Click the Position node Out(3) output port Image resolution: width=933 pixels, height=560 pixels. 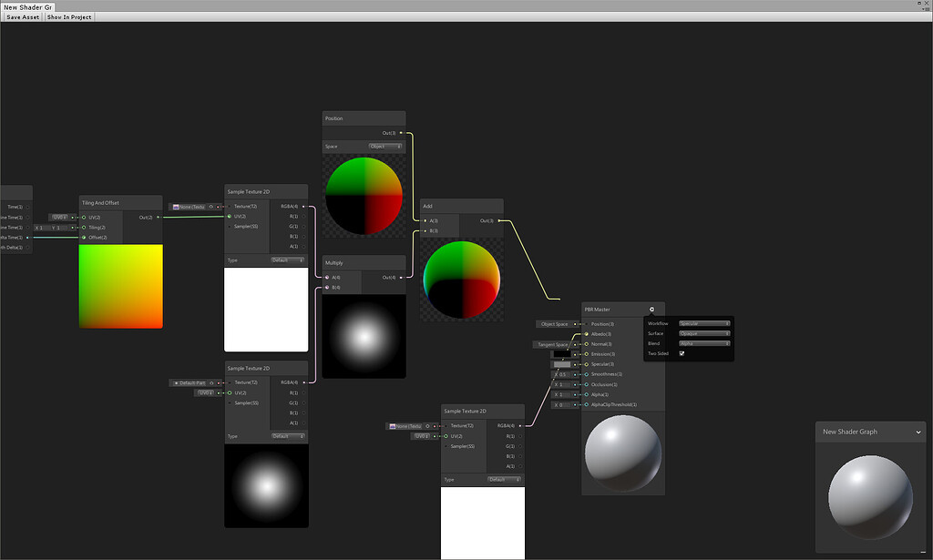[401, 133]
